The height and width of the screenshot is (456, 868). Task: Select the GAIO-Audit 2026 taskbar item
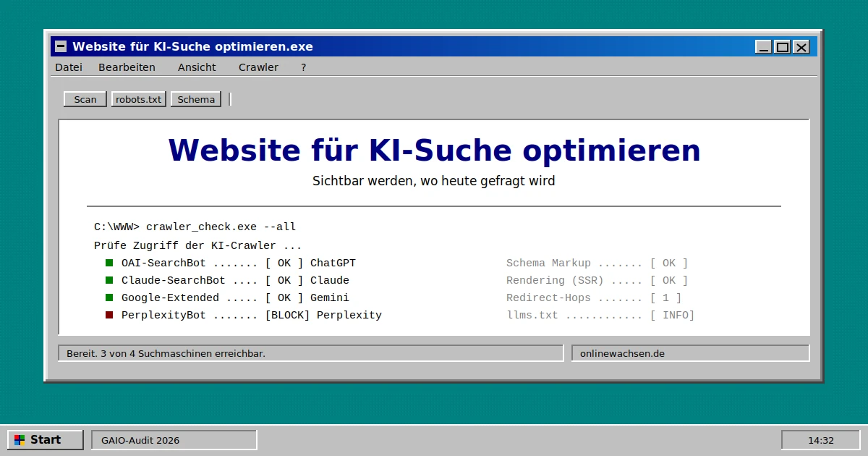(x=174, y=440)
